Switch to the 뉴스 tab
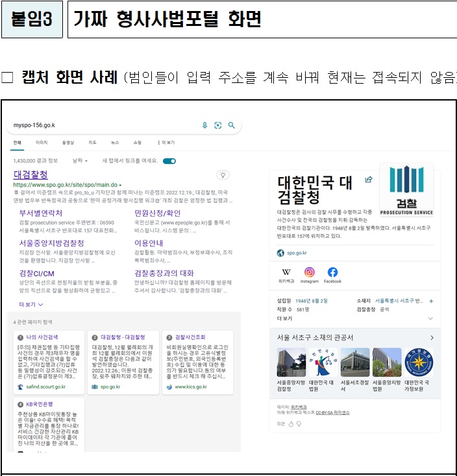 (x=115, y=143)
